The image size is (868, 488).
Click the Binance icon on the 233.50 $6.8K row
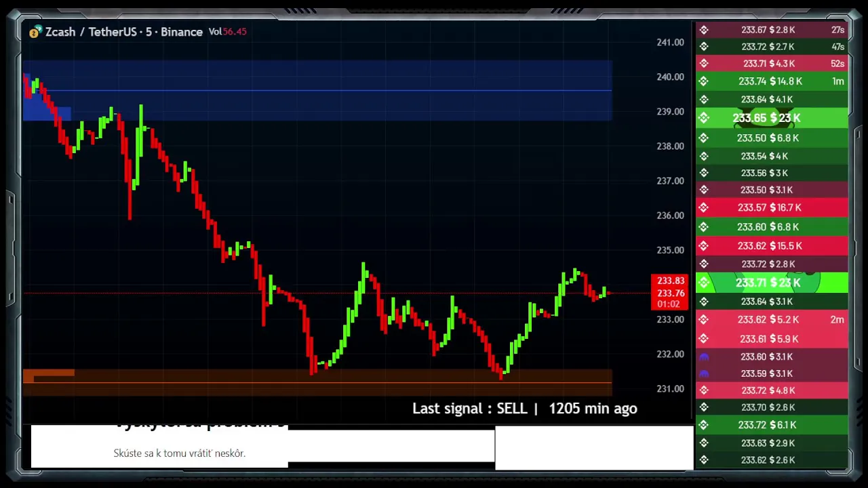(704, 138)
